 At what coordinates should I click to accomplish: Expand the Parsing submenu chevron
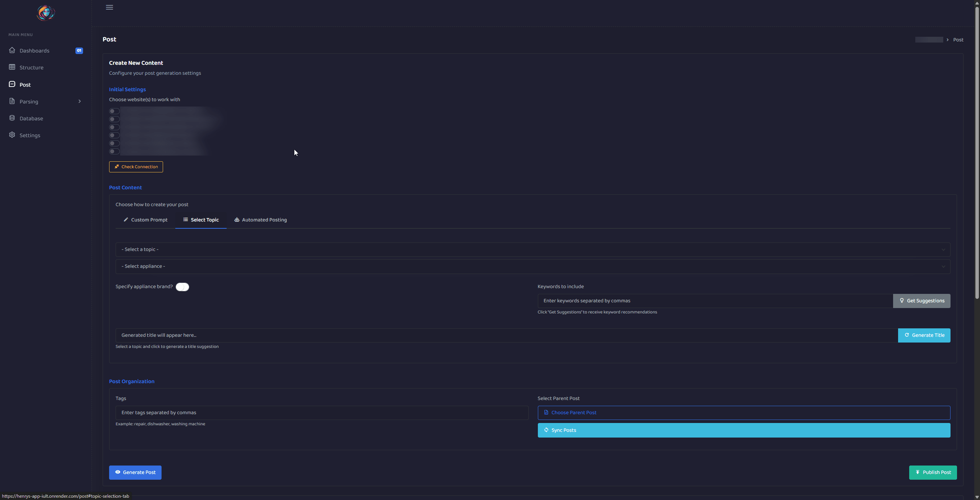pos(80,101)
